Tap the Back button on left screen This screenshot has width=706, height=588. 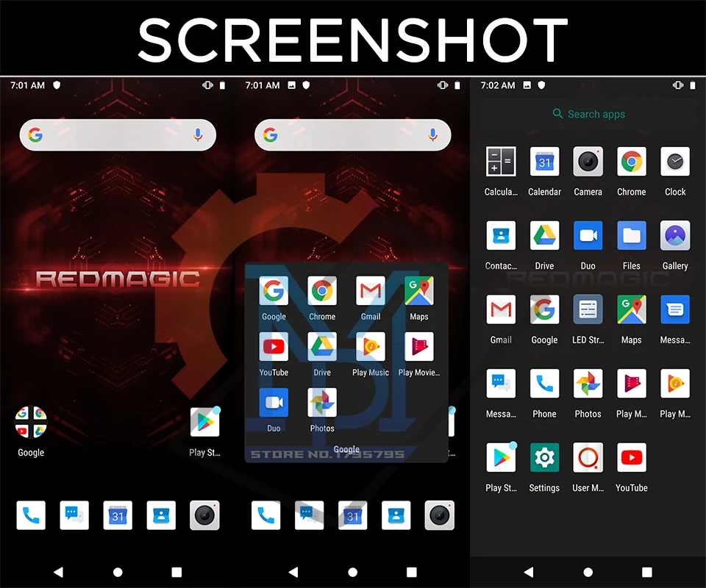click(x=59, y=573)
